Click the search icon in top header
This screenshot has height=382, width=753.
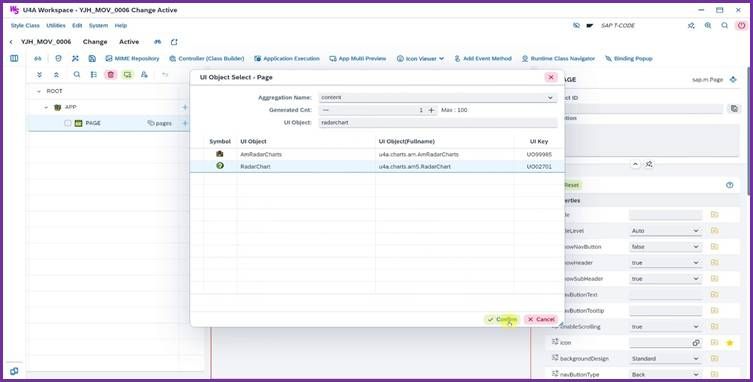pos(725,25)
